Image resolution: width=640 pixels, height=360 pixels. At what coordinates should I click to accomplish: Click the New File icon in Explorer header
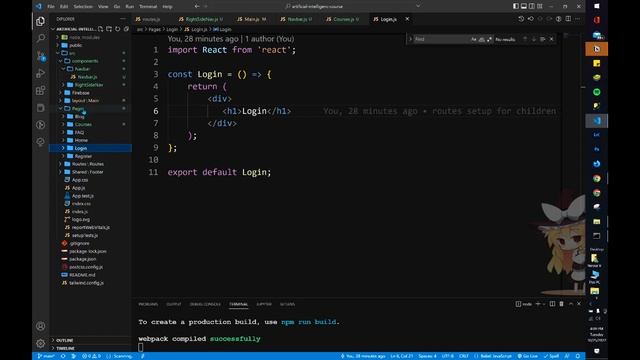point(100,29)
